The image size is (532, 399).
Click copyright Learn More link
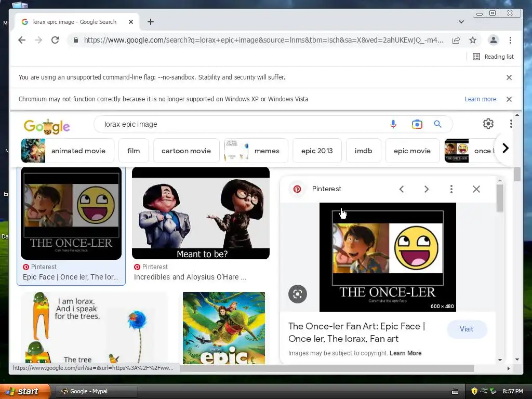coord(405,353)
